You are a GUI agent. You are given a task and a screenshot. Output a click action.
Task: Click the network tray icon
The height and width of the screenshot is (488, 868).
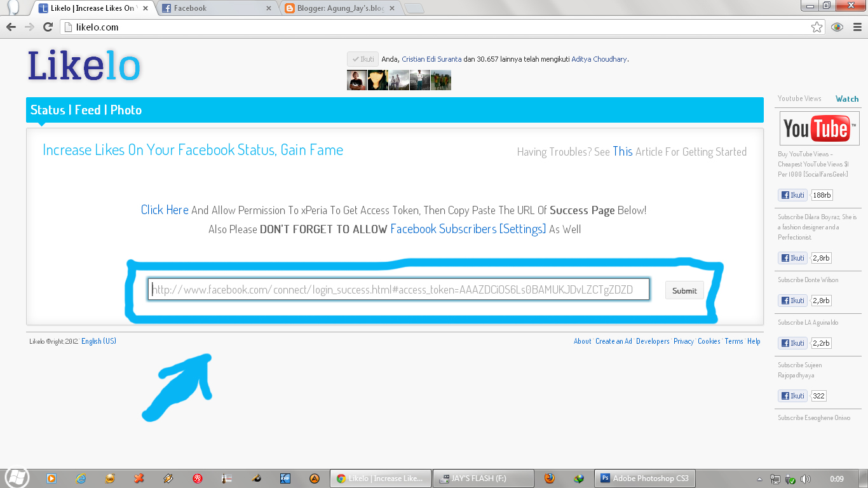[x=775, y=479]
